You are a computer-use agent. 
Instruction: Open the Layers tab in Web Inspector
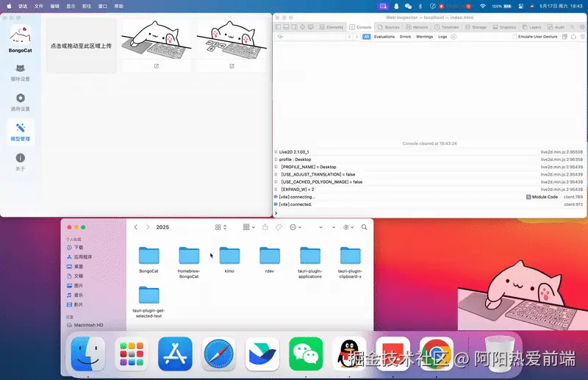[531, 27]
